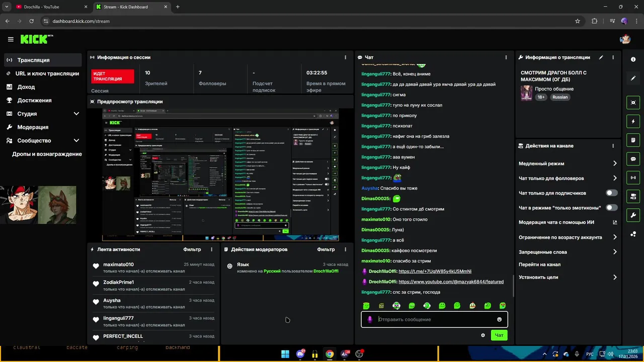Toggle the lightning activity widget icon in sidebar
644x362 pixels.
pyautogui.click(x=633, y=121)
